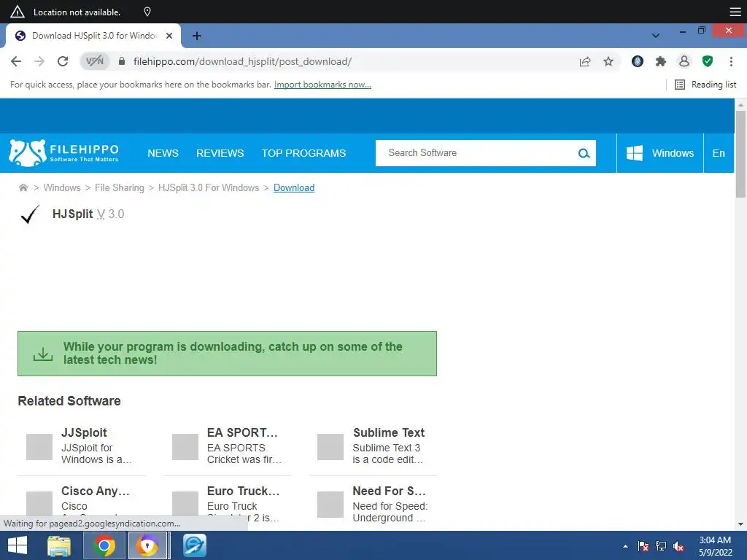Image resolution: width=747 pixels, height=560 pixels.
Task: Open the Windows Start button
Action: 18,545
